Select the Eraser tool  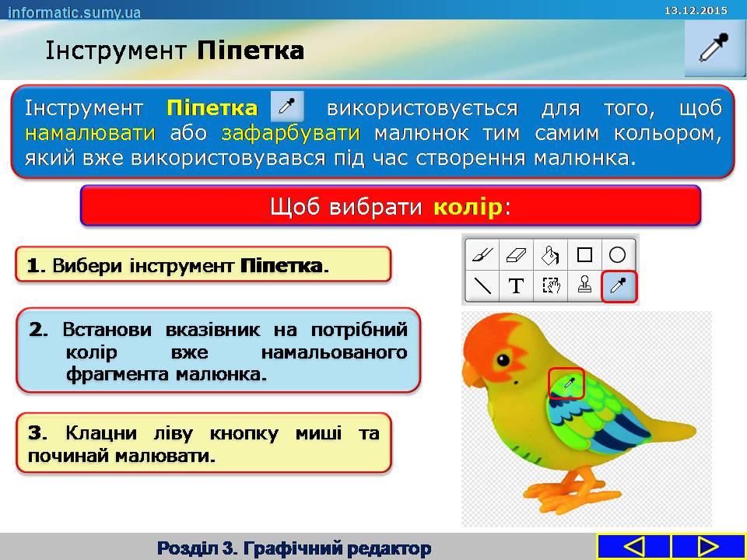coord(516,254)
